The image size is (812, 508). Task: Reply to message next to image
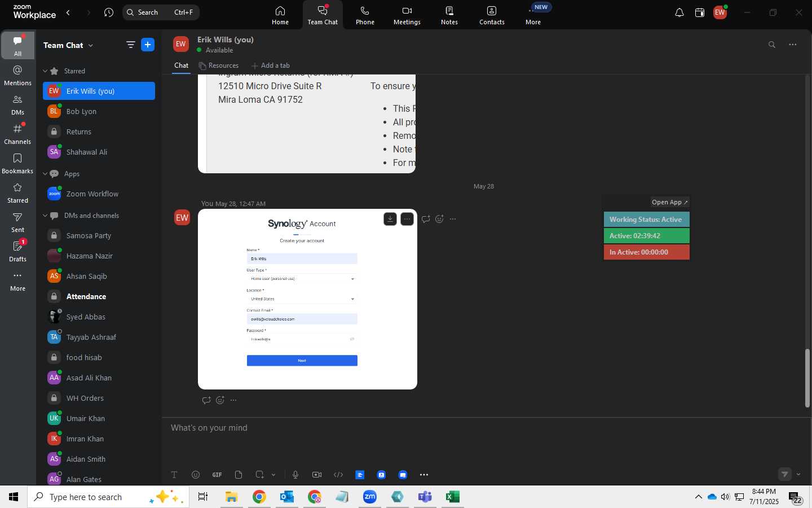coord(426,219)
